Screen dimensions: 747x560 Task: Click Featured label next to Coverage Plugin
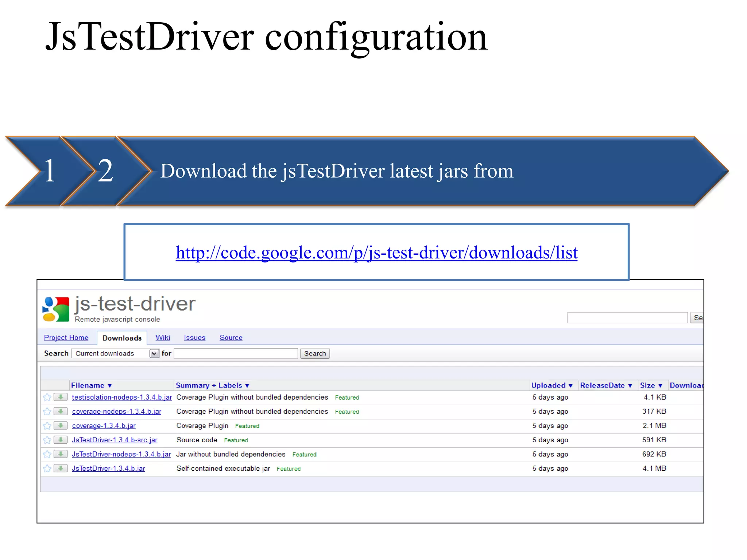pos(247,426)
